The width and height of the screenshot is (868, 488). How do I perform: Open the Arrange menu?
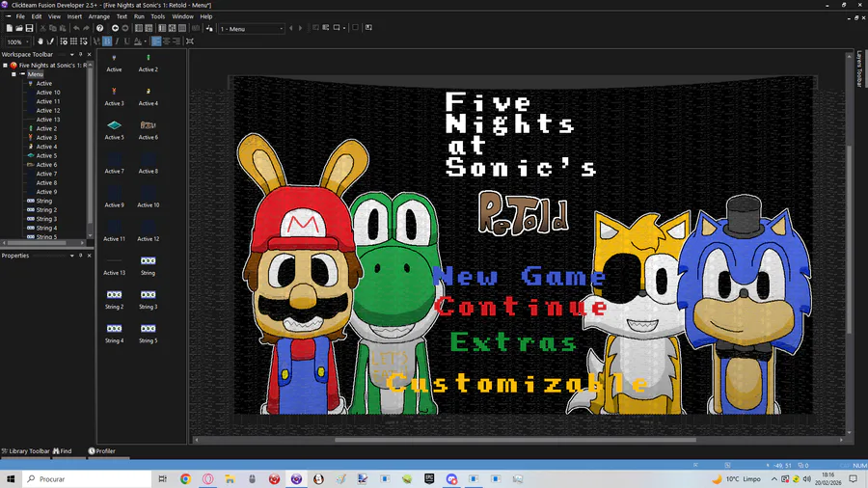[x=98, y=16]
